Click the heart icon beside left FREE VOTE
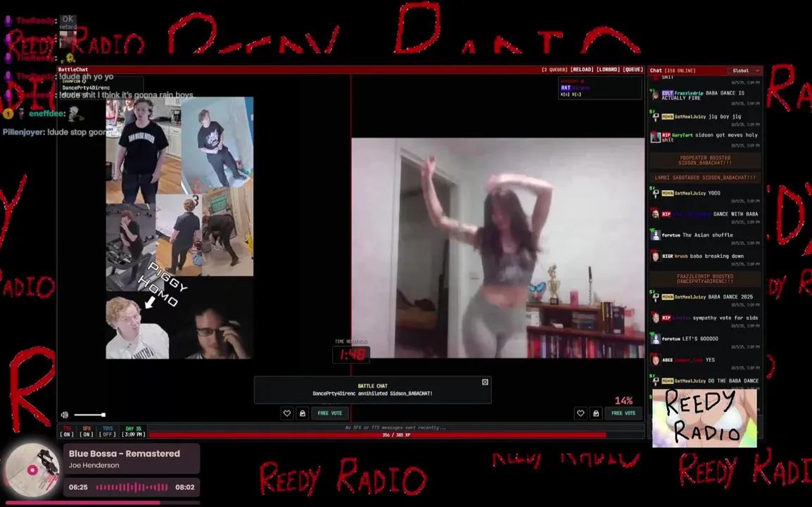Screen dimensions: 812x507 (x=287, y=413)
